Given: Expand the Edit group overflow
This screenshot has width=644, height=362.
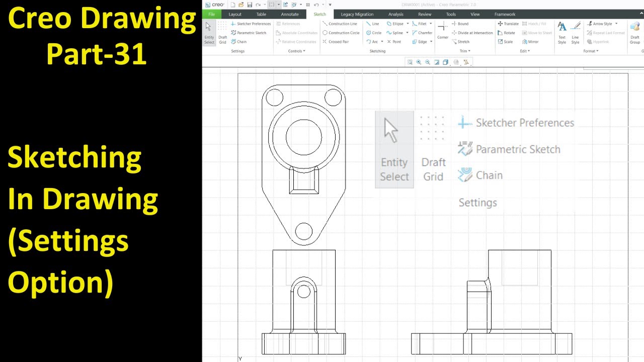Looking at the screenshot, I should pyautogui.click(x=525, y=51).
